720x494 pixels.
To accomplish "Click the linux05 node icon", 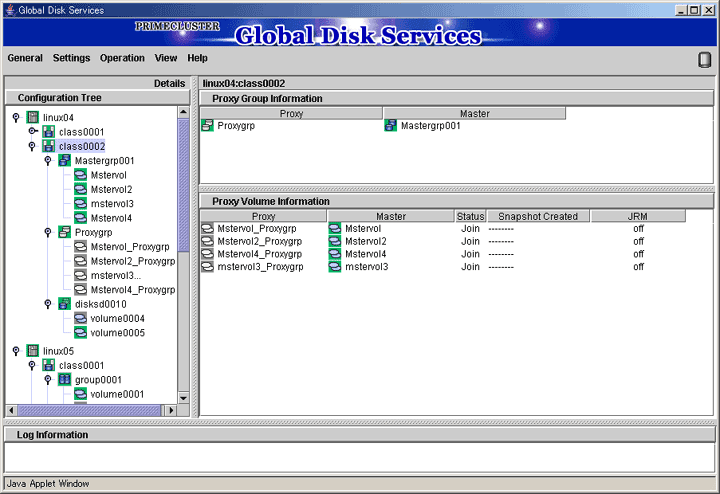I will pyautogui.click(x=33, y=351).
